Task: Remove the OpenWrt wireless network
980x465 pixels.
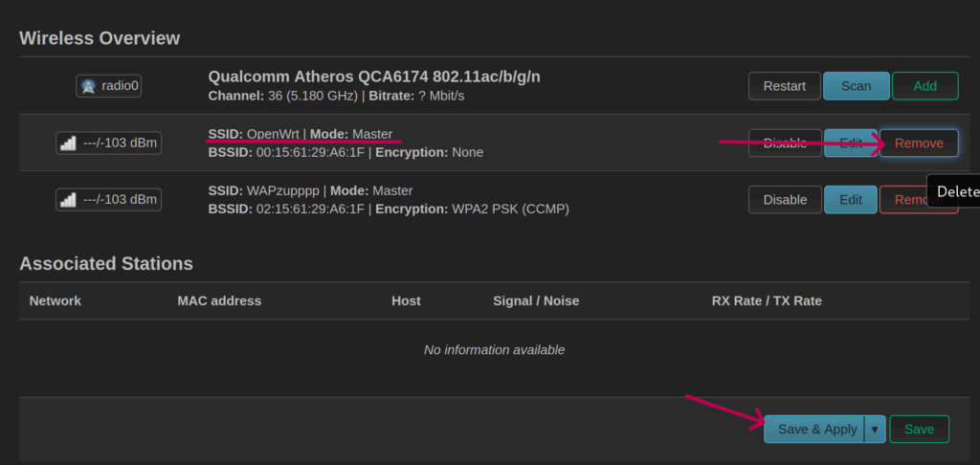Action: tap(919, 144)
